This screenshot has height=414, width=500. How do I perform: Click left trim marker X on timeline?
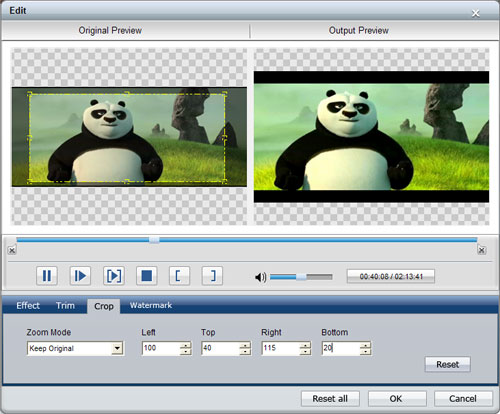(12, 250)
